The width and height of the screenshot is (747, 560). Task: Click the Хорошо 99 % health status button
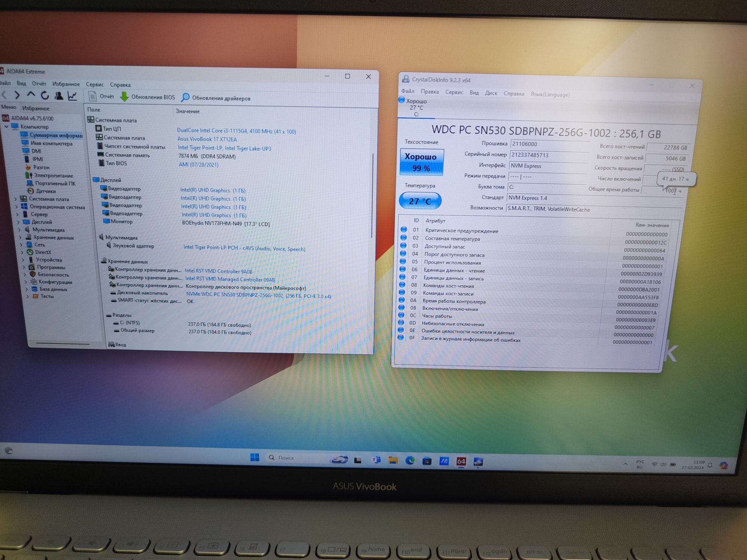[421, 162]
